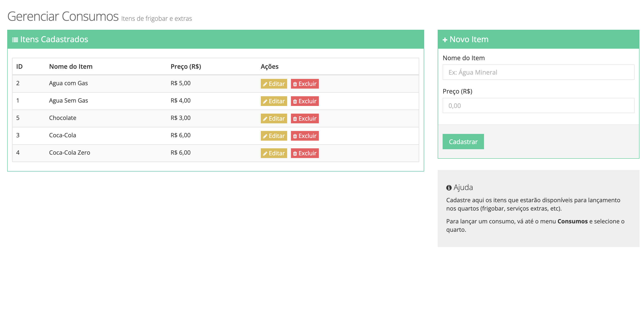This screenshot has width=644, height=321.
Task: Click trash icon on Coca-Cola row
Action: (295, 136)
